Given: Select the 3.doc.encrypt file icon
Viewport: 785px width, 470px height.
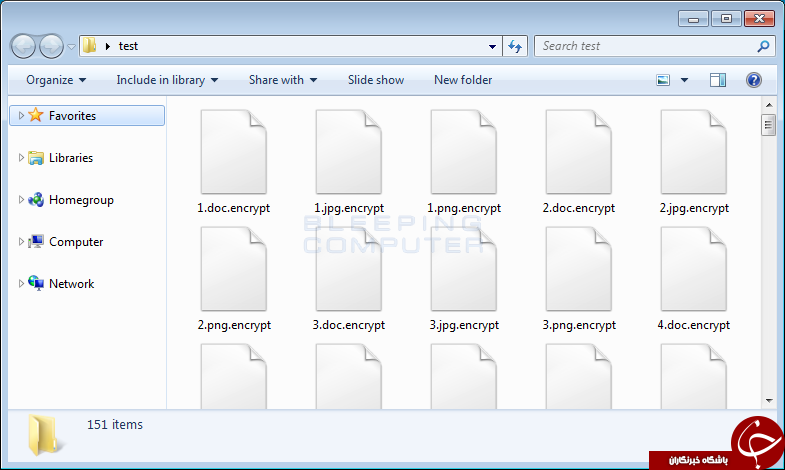Looking at the screenshot, I should pyautogui.click(x=348, y=269).
